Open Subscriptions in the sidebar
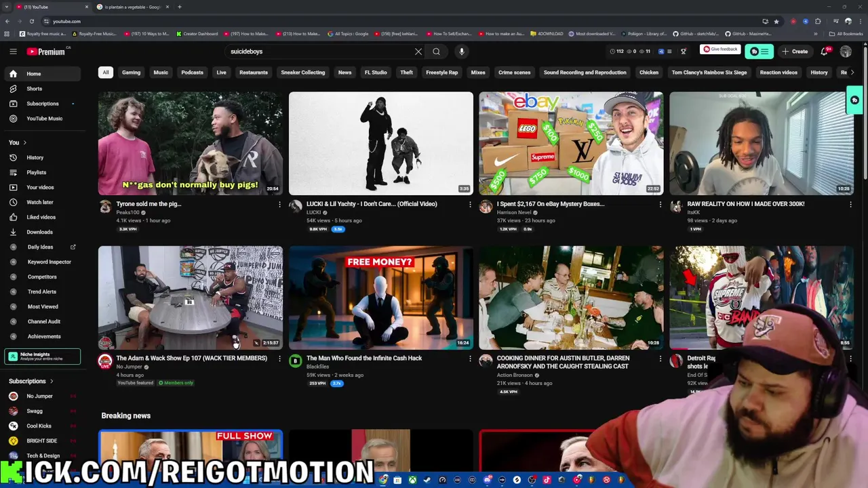 click(x=42, y=104)
